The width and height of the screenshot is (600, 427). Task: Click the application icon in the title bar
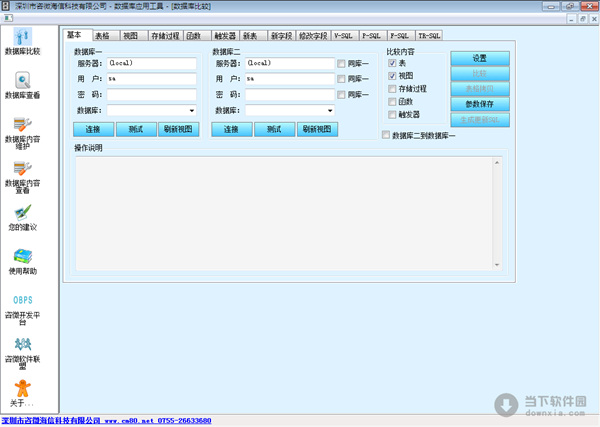pyautogui.click(x=5, y=6)
